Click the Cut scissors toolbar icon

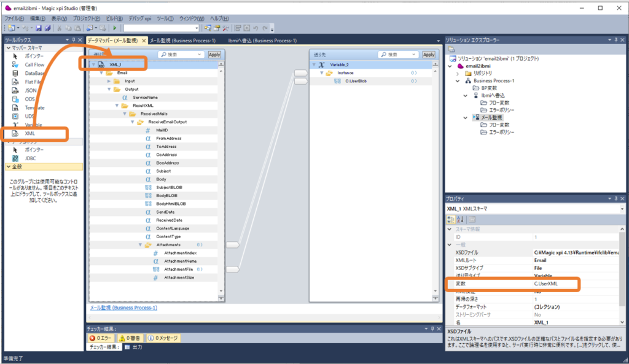[59, 28]
